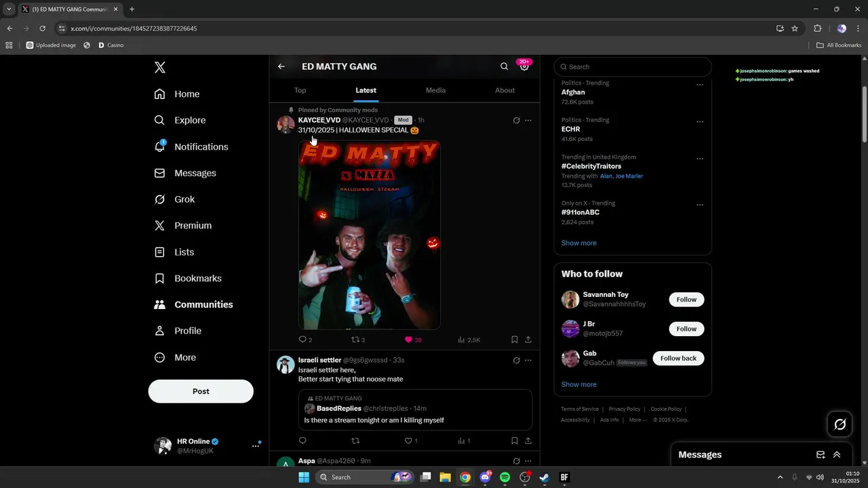Open Messages in left sidebar

point(185,173)
